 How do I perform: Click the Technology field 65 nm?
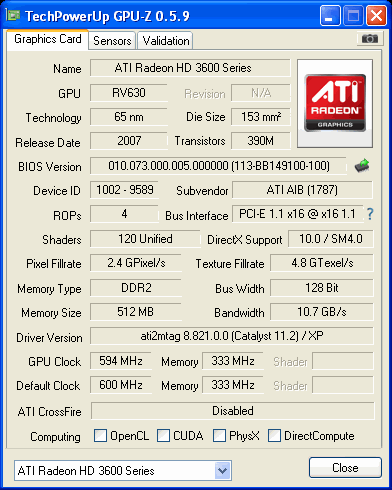click(x=129, y=117)
